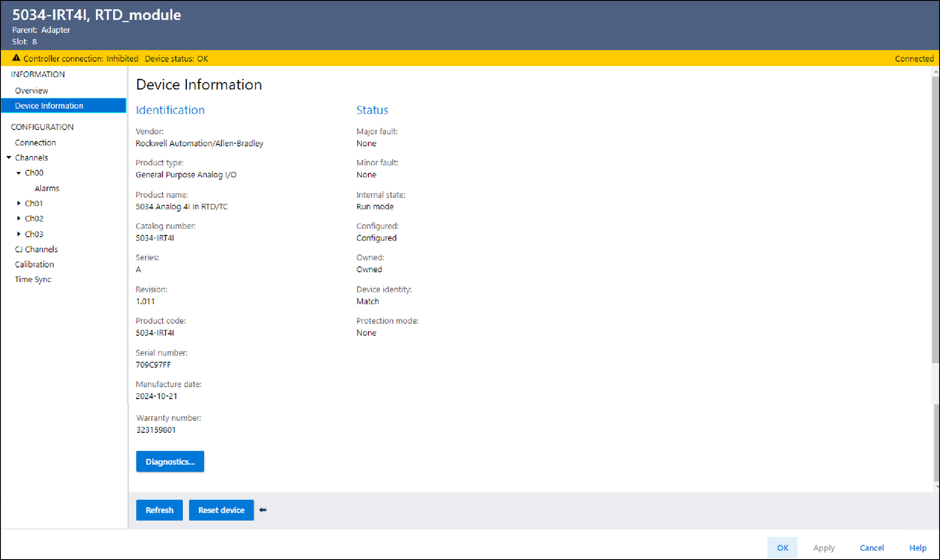Expand the Ch02 channel node
940x560 pixels.
(x=19, y=218)
